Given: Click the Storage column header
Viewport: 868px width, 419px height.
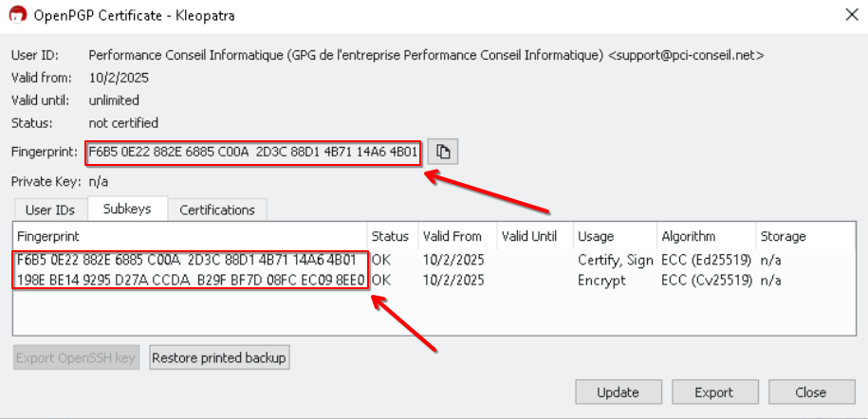Looking at the screenshot, I should coord(783,236).
